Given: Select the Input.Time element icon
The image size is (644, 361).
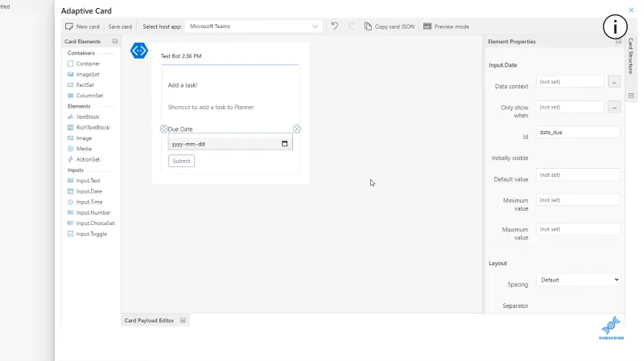Looking at the screenshot, I should tap(70, 202).
